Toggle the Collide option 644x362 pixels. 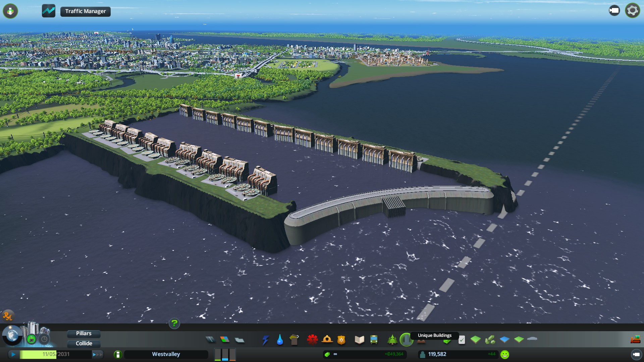pyautogui.click(x=84, y=344)
